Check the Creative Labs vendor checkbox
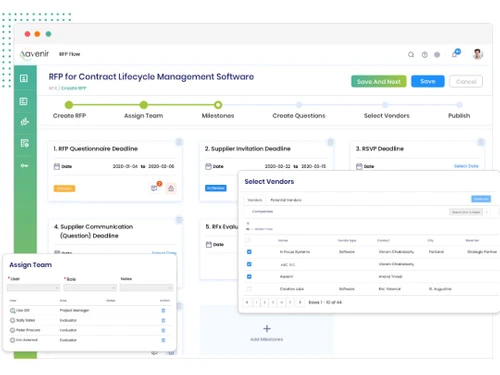The width and height of the screenshot is (500, 375). click(249, 289)
